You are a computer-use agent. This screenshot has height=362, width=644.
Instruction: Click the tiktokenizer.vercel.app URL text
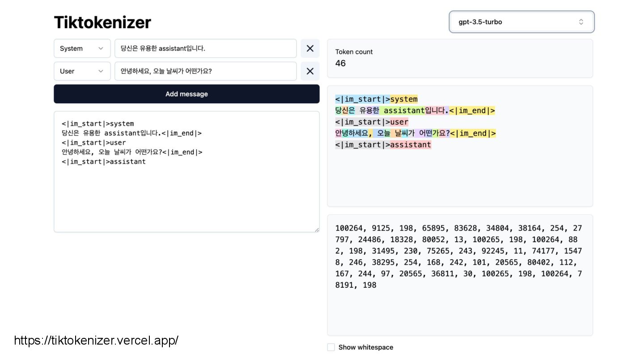96,341
